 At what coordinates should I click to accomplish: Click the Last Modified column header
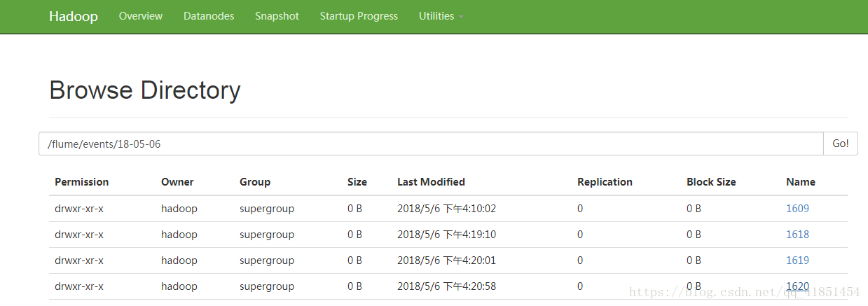(x=431, y=182)
